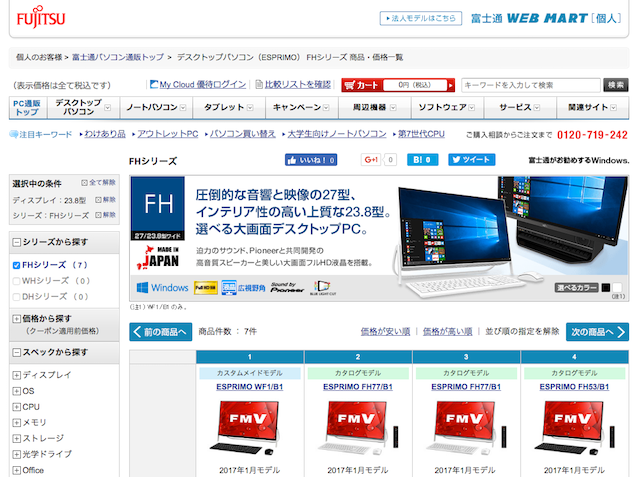Viewport: 640px width, 477px height.
Task: Click the Made in Japan logo
Action: [158, 257]
